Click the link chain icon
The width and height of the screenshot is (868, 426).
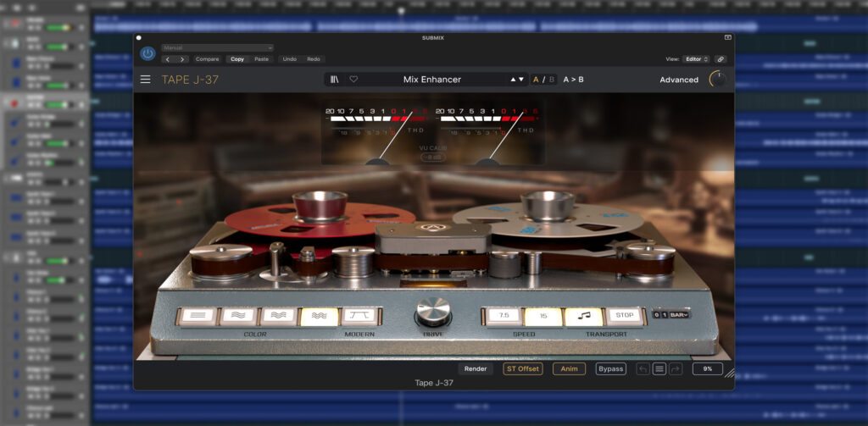point(721,59)
